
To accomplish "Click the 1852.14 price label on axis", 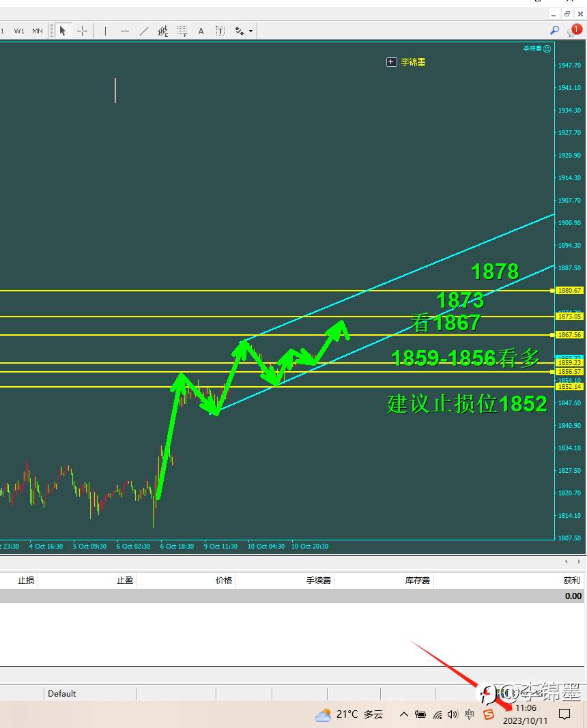I will point(569,386).
